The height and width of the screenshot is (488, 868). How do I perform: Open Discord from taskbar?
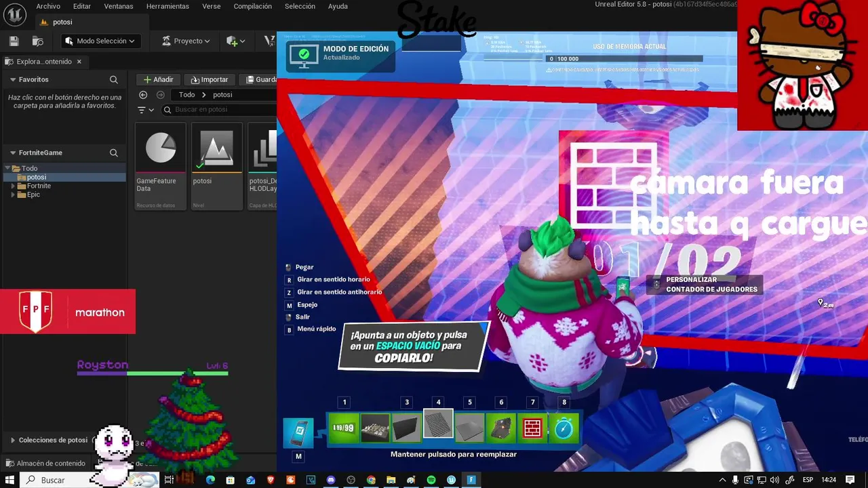pos(331,480)
